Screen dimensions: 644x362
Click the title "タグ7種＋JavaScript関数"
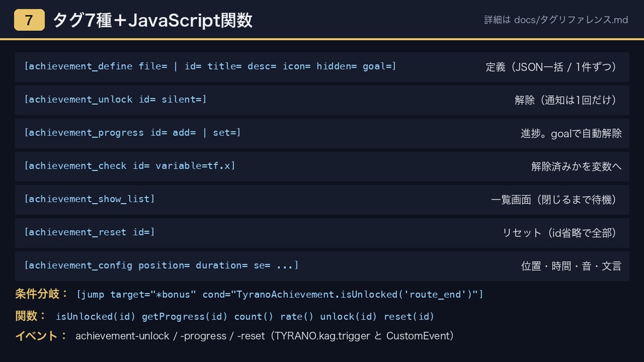(x=152, y=20)
